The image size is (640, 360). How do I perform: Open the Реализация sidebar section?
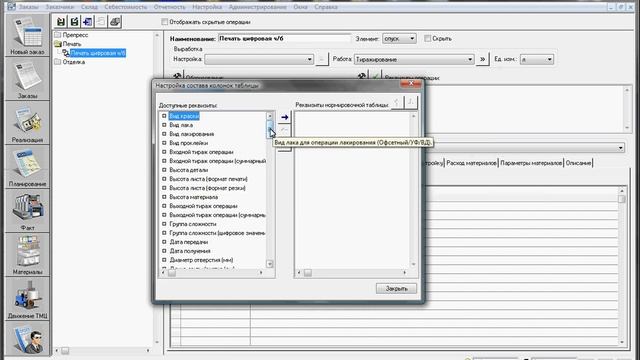coord(27,124)
